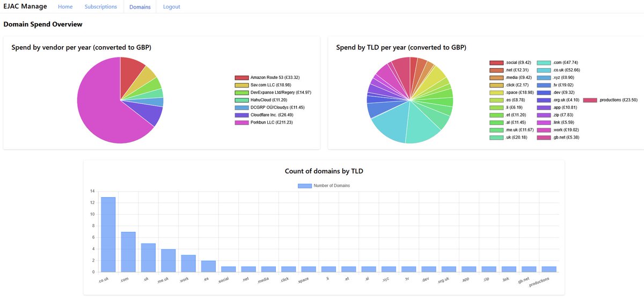Toggle .com (£47.74) legend entry

click(558, 63)
